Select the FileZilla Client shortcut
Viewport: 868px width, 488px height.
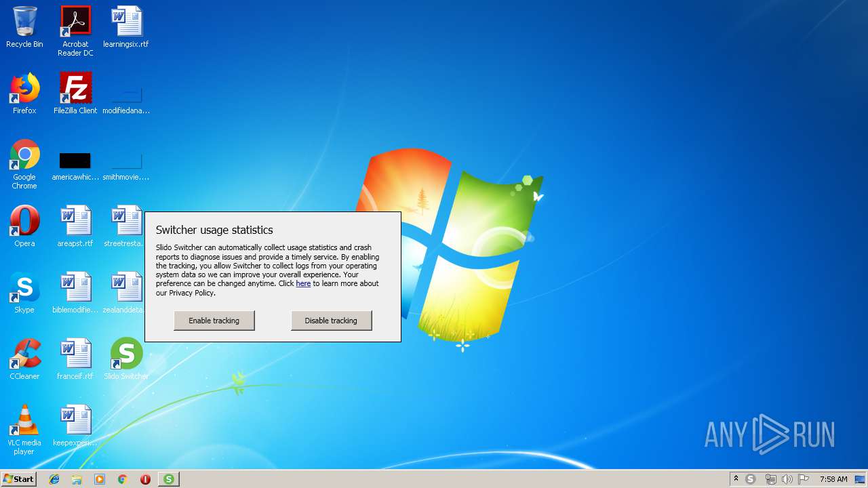[75, 94]
